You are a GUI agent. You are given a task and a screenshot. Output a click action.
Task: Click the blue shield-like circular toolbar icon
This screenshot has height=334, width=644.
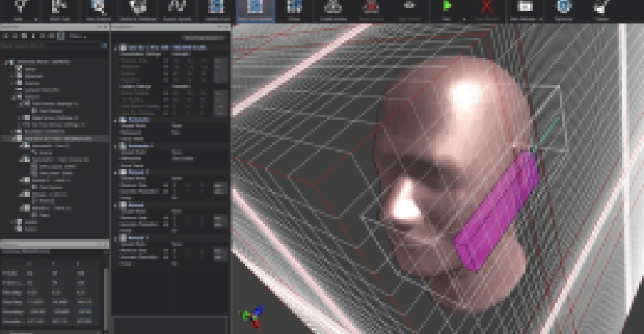[563, 7]
